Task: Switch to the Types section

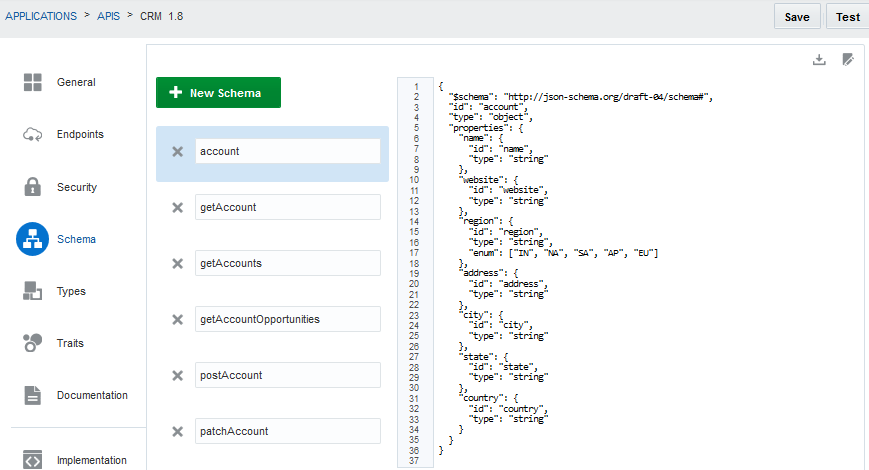Action: click(x=70, y=291)
